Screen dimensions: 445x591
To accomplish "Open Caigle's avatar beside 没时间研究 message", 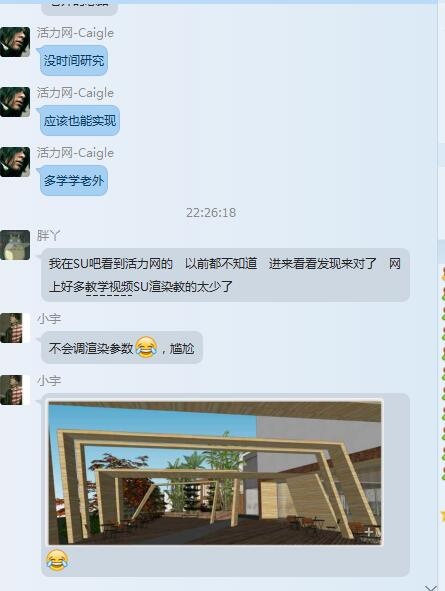I will 15,42.
